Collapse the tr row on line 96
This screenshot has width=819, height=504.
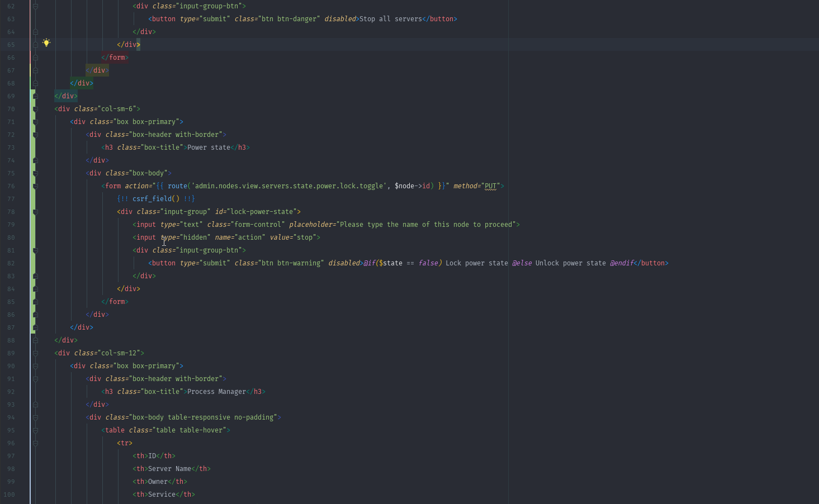click(x=35, y=443)
